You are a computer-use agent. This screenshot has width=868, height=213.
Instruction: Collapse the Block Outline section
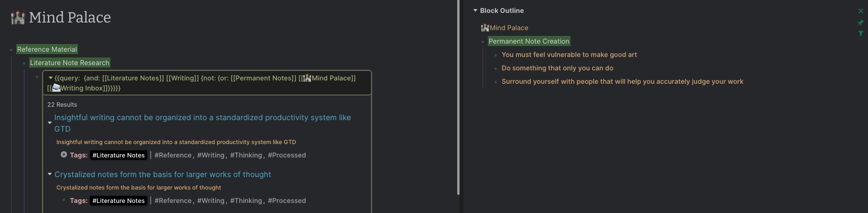tap(475, 11)
